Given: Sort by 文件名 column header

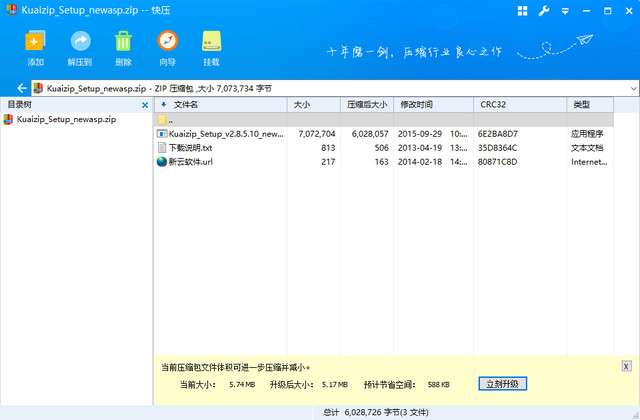Looking at the screenshot, I should (221, 105).
